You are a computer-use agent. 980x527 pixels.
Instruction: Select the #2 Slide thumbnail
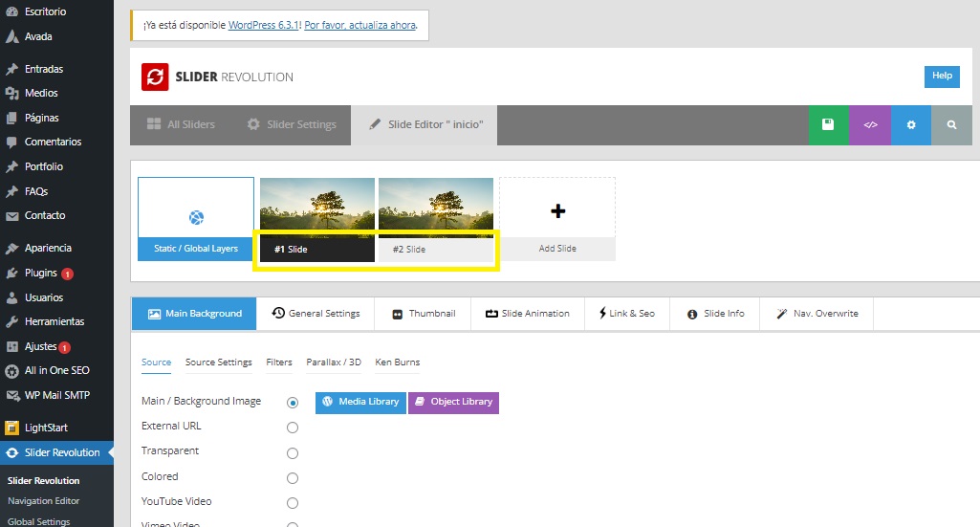click(436, 218)
